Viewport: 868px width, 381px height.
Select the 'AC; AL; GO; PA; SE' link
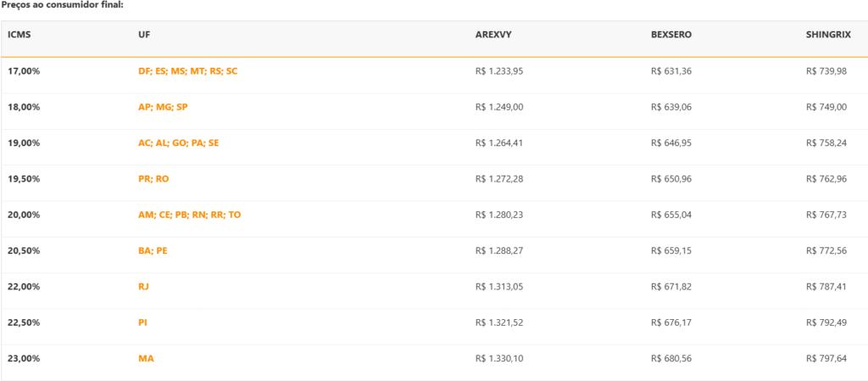click(178, 143)
